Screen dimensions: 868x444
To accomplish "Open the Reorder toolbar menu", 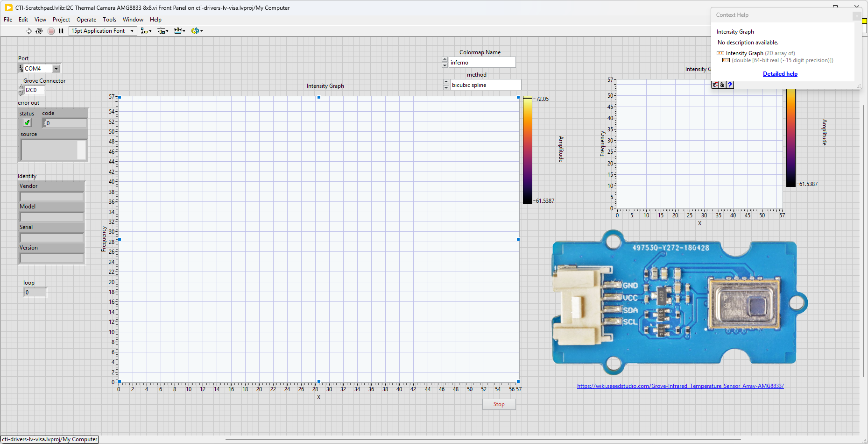I will click(197, 31).
